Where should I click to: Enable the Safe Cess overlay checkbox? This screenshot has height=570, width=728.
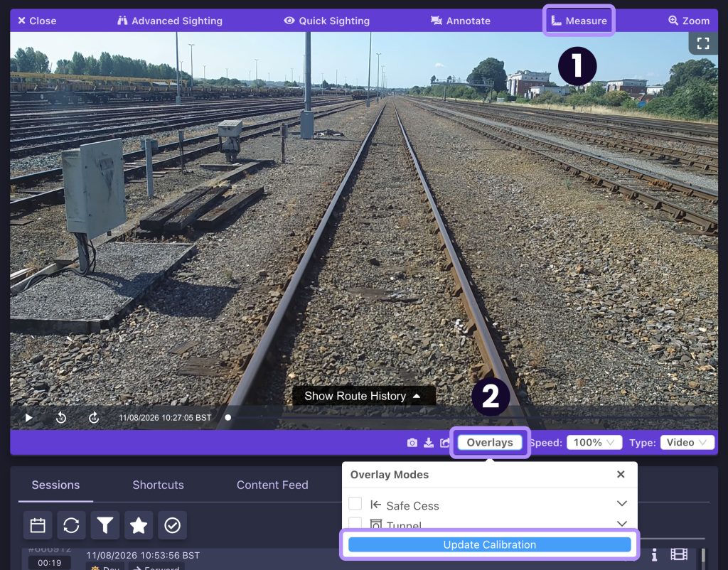[x=355, y=504]
